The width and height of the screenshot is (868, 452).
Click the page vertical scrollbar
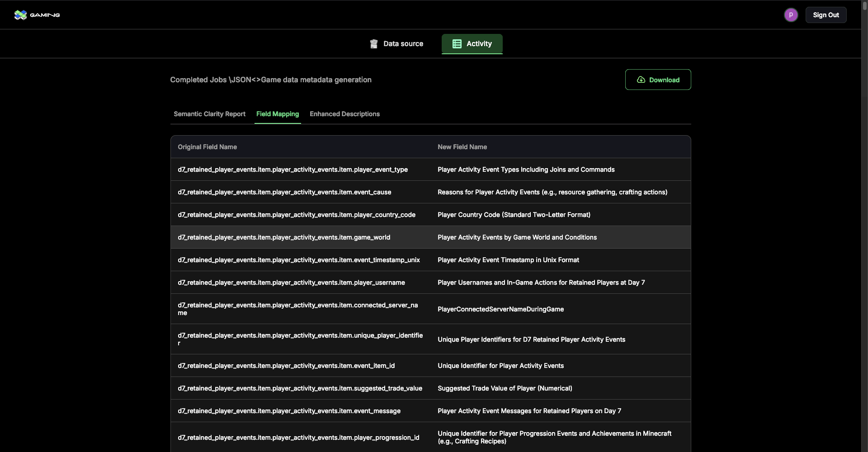(x=864, y=226)
